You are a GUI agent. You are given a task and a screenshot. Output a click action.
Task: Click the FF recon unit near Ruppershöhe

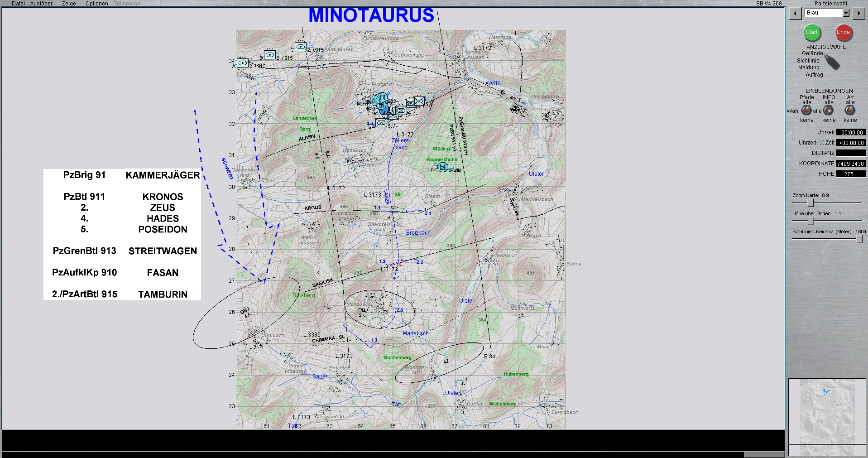tap(442, 167)
